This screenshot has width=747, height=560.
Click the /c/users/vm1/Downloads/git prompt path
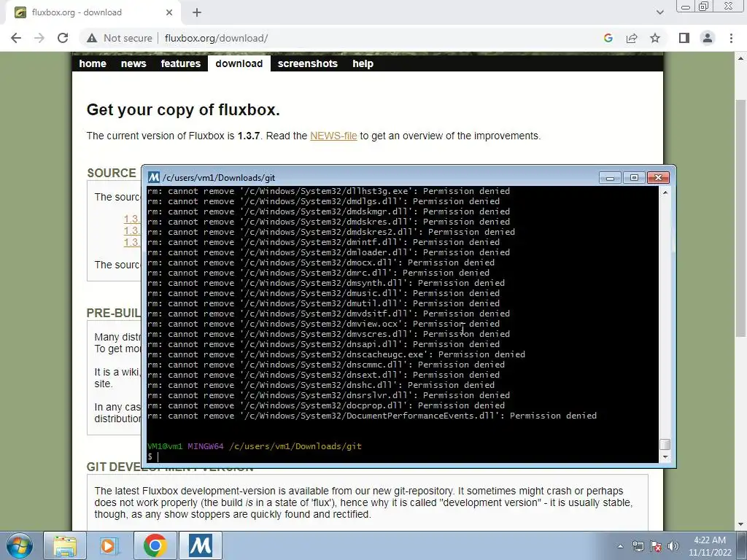(x=295, y=446)
